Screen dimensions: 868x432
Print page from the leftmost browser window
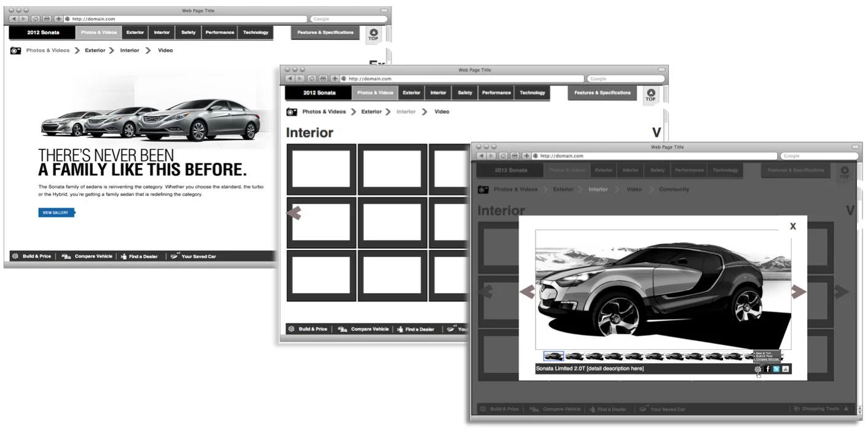tap(47, 19)
